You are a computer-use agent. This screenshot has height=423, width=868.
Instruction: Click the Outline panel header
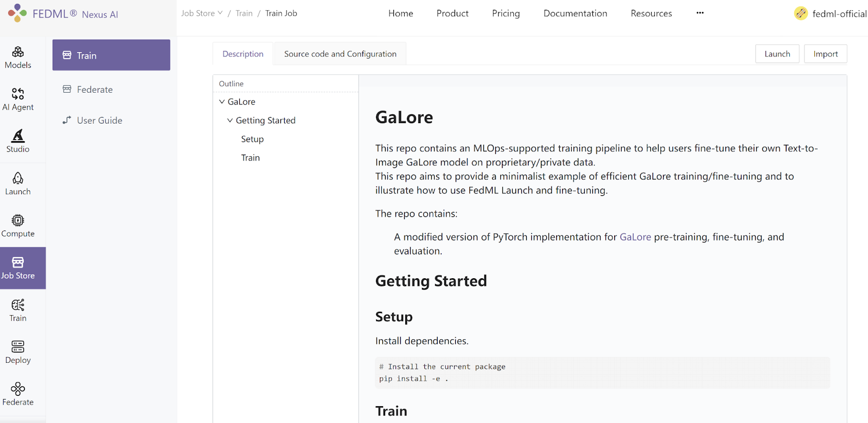pos(231,84)
